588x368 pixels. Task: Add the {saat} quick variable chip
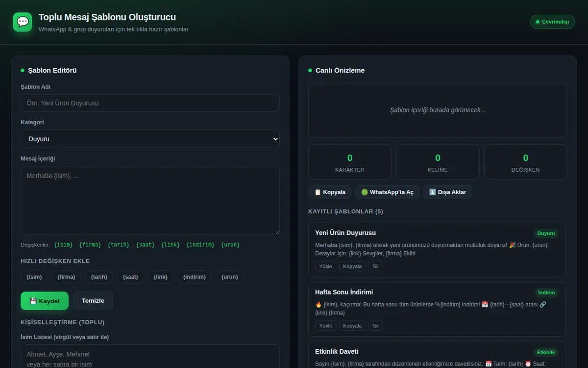point(130,277)
